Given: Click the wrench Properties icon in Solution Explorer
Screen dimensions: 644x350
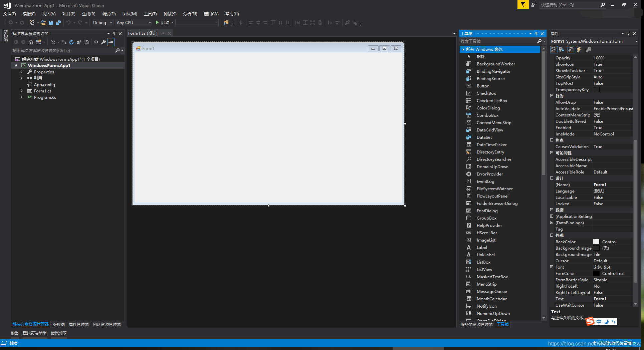Looking at the screenshot, I should (103, 42).
